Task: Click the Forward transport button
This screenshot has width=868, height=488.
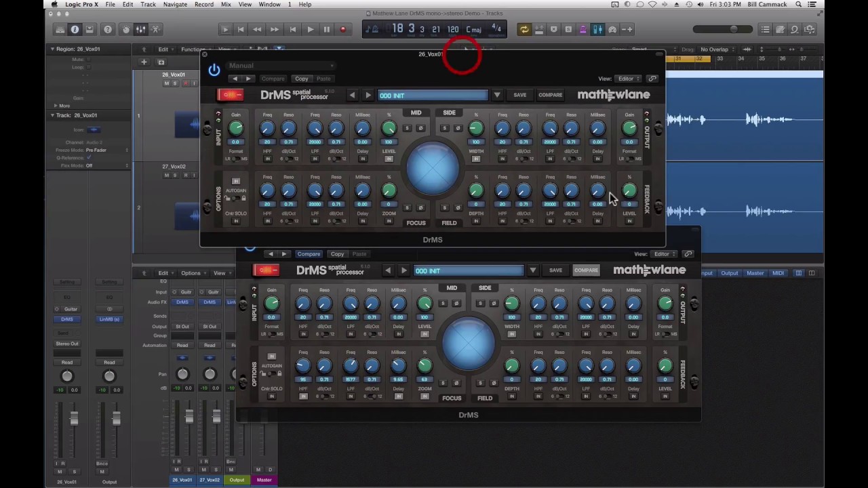Action: tap(274, 30)
